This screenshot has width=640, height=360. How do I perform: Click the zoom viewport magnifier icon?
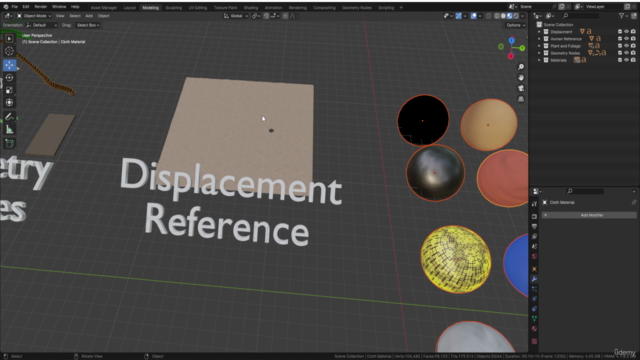pyautogui.click(x=521, y=67)
